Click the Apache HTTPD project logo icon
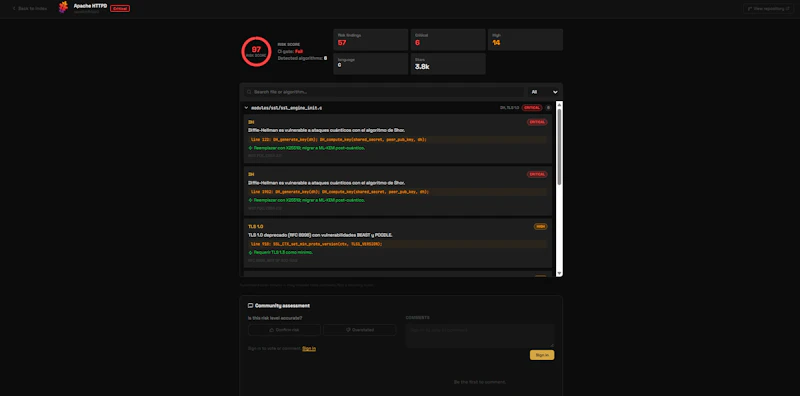This screenshot has width=800, height=396. (63, 7)
